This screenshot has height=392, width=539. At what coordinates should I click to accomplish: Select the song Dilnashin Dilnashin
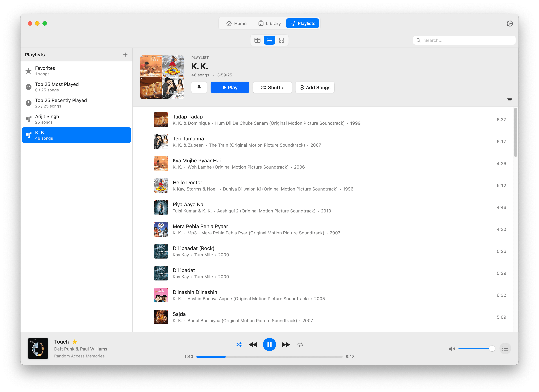coord(323,295)
